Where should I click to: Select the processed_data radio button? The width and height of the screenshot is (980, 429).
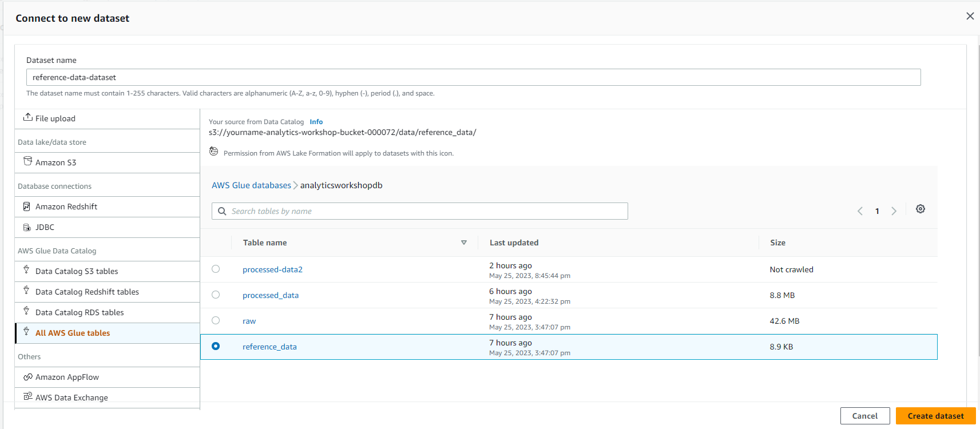tap(216, 295)
